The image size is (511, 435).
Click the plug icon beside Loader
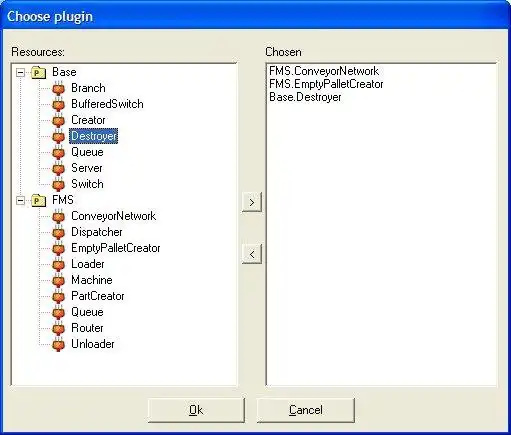[58, 264]
